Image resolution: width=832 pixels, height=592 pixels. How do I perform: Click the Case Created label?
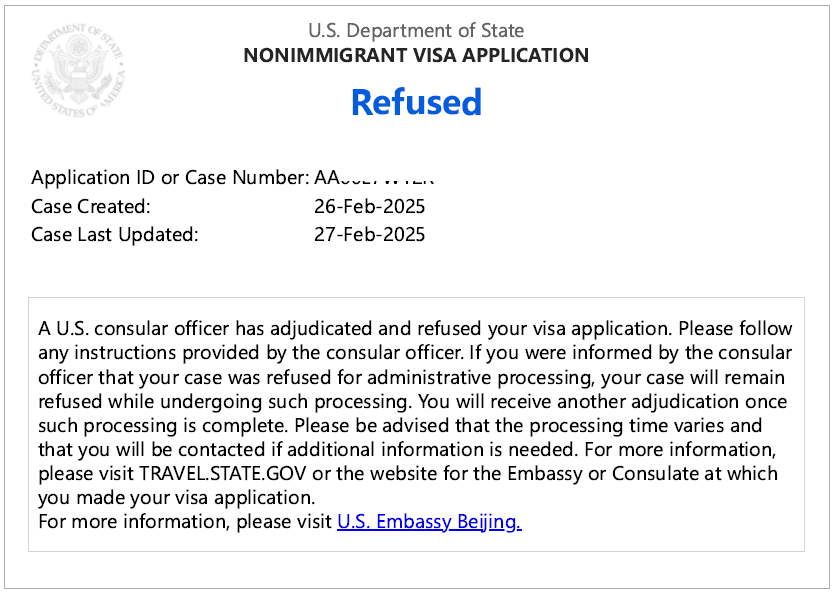[91, 206]
